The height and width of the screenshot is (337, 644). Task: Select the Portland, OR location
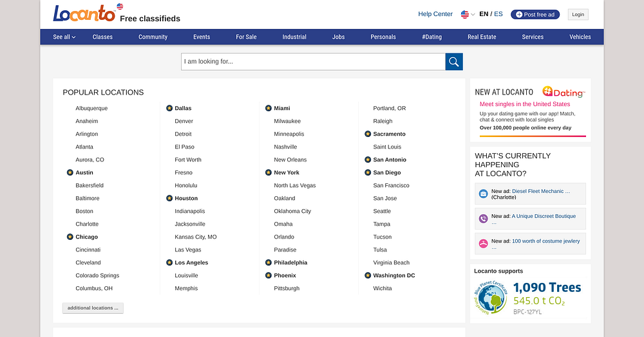click(390, 108)
